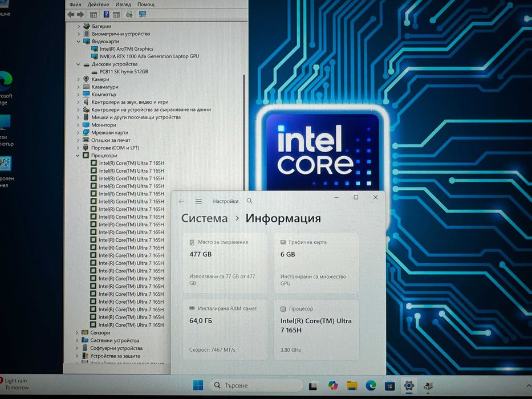Viewport: 532px width, 399px height.
Task: Open the Процесор info card
Action: coord(316,329)
